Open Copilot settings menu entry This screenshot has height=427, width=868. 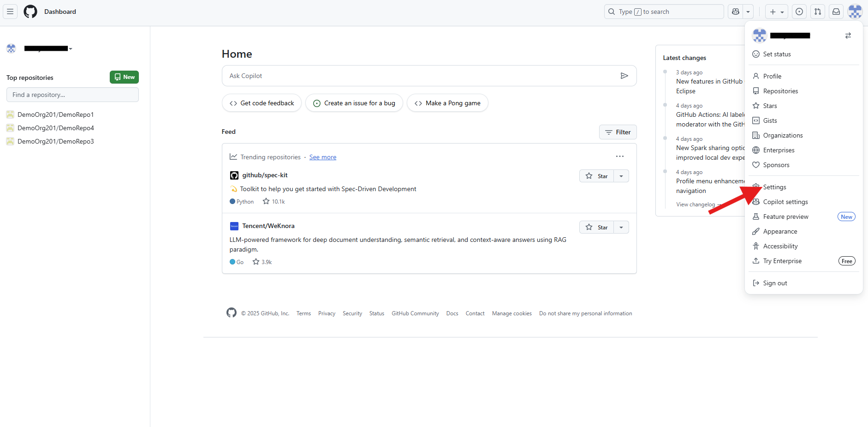click(x=785, y=202)
